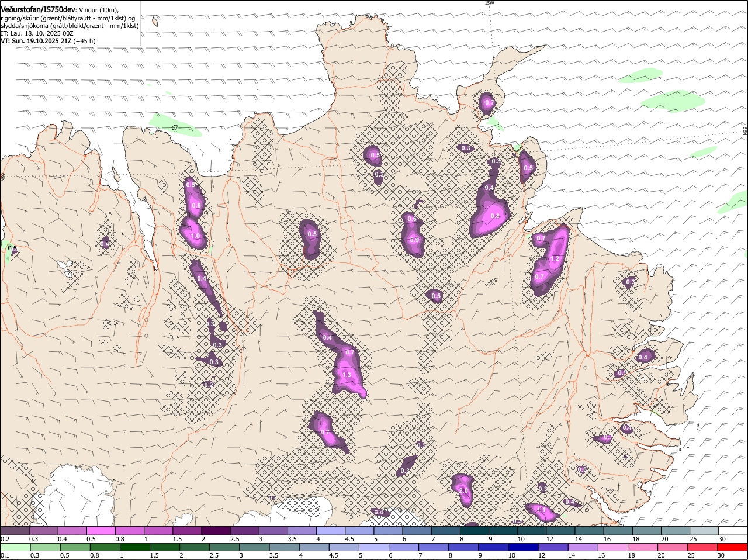The height and width of the screenshot is (560, 748).
Task: Click the 0.2 dark mauve swatch, purple legend row
Action: 15,531
